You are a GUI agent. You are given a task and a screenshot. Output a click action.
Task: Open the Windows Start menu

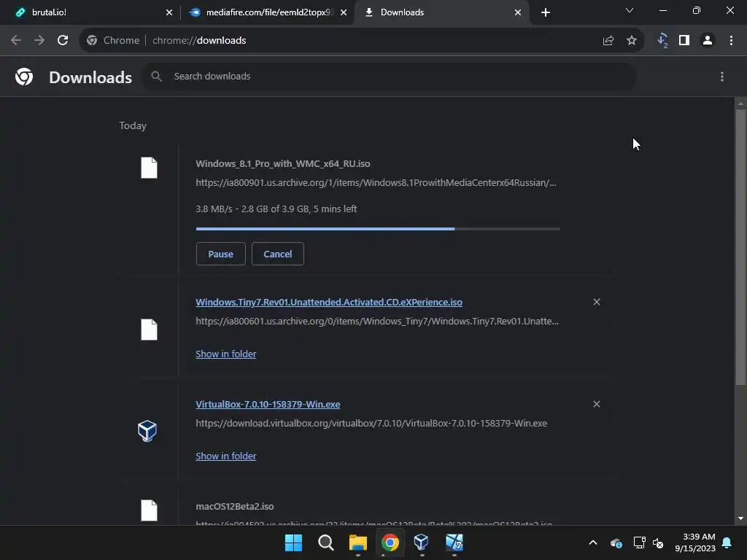click(293, 542)
